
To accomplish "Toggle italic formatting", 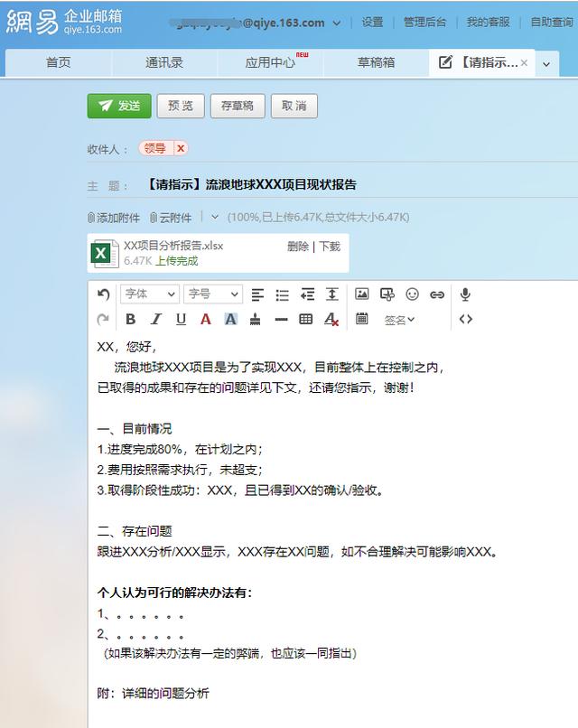I will 156,320.
